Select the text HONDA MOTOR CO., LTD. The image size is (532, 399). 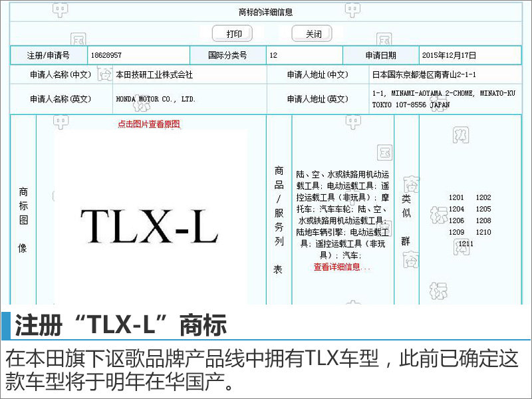click(156, 99)
